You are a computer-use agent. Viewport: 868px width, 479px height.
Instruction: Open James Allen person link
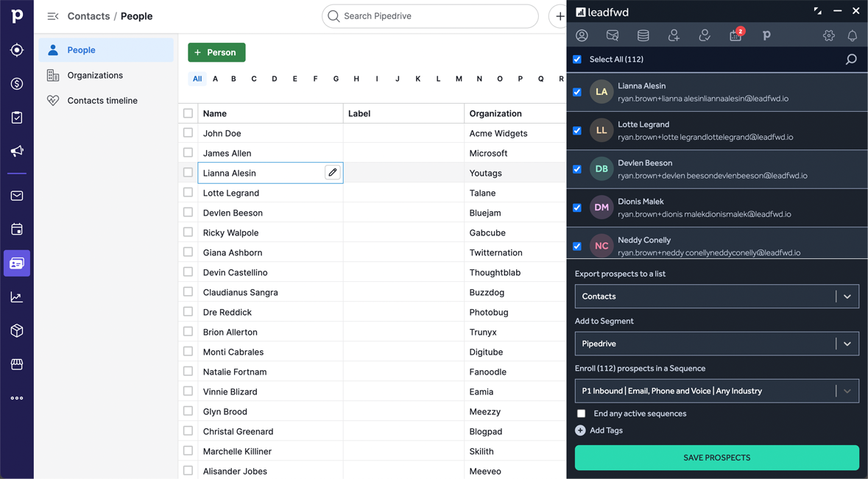pos(227,153)
